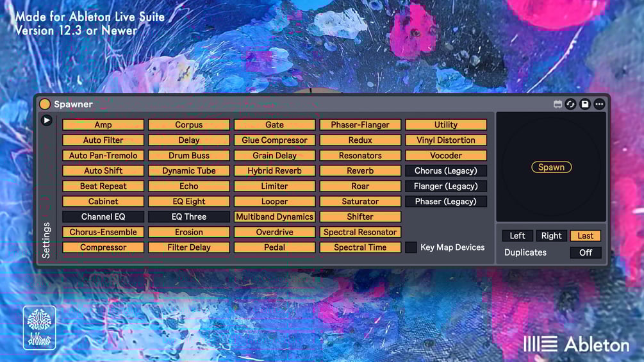Enable the Phaser (Legacy) device button
Viewport: 644px width, 362px height.
pos(446,202)
